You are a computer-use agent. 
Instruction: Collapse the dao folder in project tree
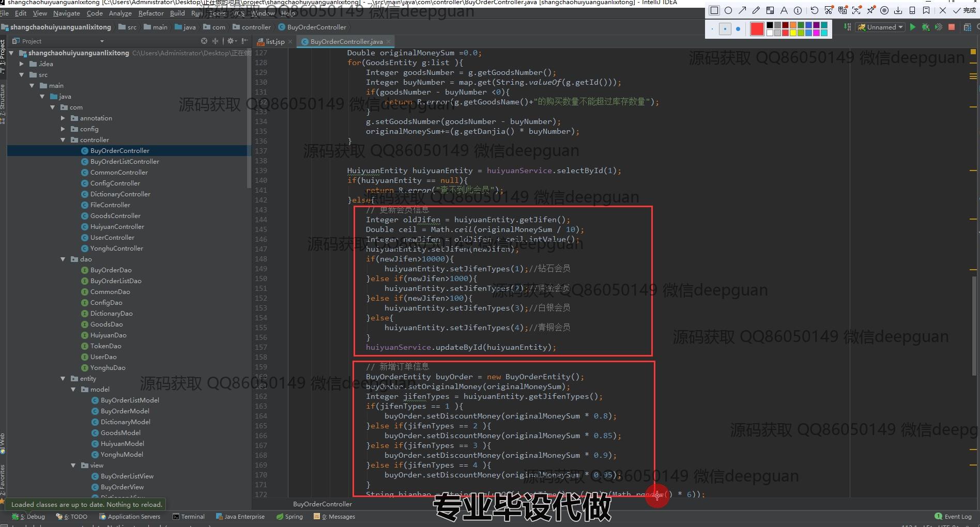(x=63, y=259)
